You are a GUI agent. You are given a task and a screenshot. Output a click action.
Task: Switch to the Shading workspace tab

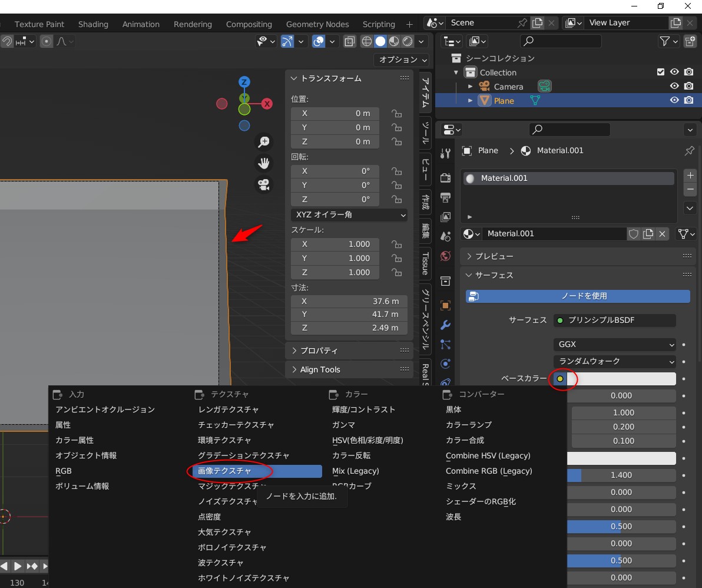tap(93, 24)
